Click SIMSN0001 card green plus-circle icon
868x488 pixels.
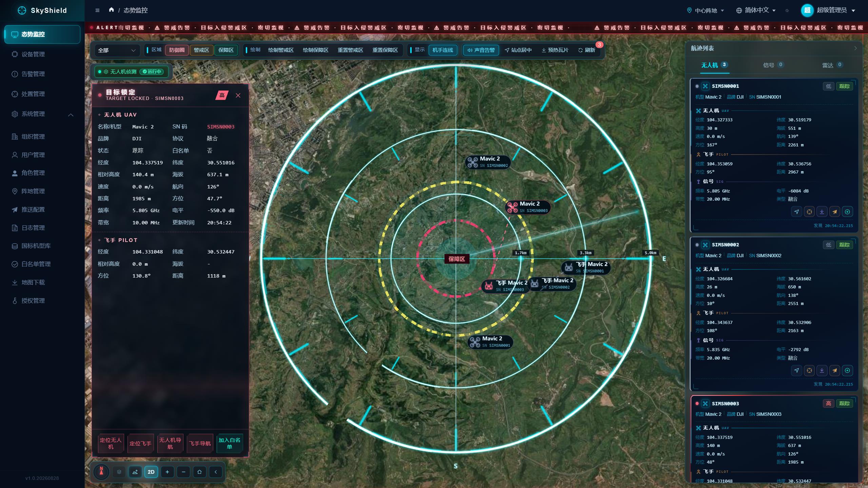click(847, 212)
